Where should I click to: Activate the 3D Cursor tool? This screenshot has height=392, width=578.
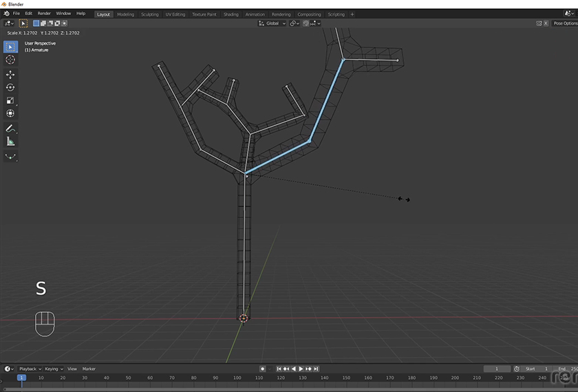(10, 60)
